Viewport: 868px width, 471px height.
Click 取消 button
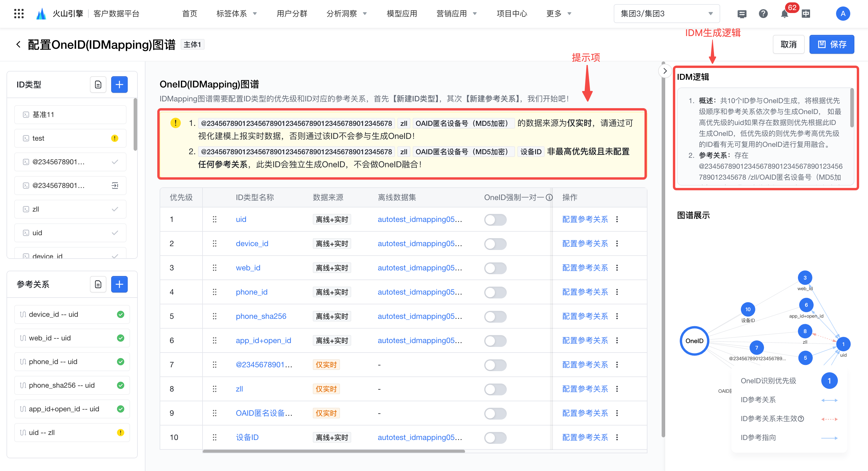pos(788,44)
